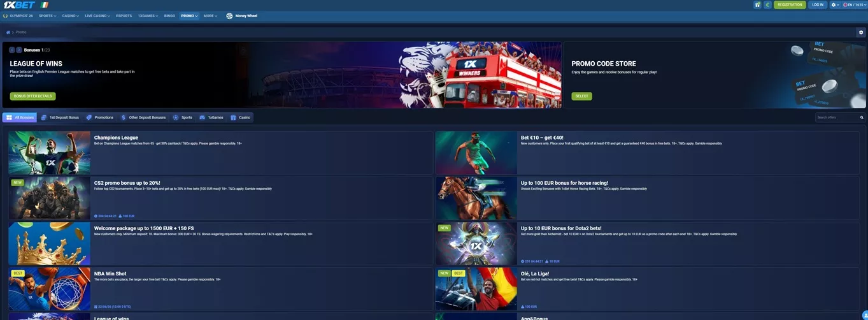Click the 10 EUR prize label on Dota2 card

(553, 261)
